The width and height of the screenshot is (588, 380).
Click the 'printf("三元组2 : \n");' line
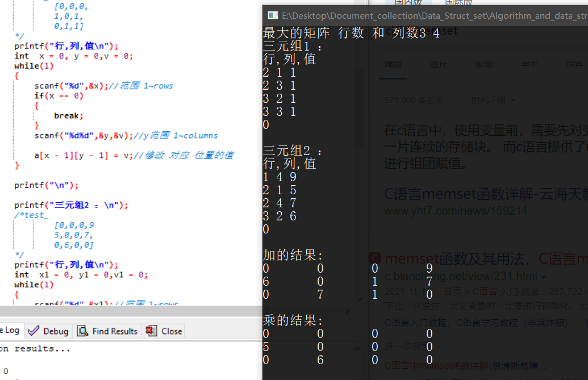(x=71, y=205)
